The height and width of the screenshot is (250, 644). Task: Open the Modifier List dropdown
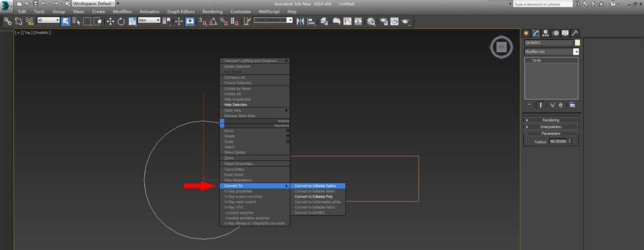tap(552, 52)
